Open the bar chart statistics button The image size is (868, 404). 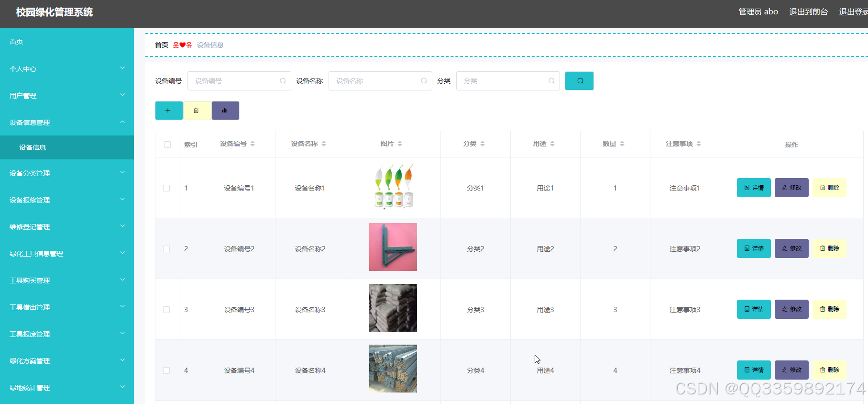coord(225,111)
